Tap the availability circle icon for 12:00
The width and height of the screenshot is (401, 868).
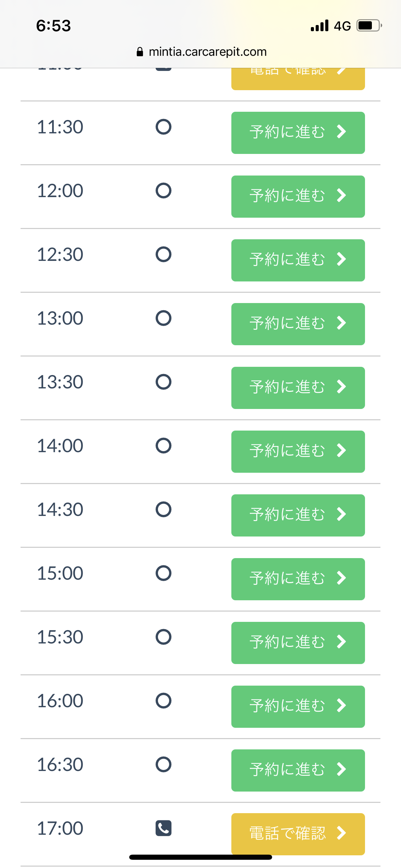click(x=163, y=191)
